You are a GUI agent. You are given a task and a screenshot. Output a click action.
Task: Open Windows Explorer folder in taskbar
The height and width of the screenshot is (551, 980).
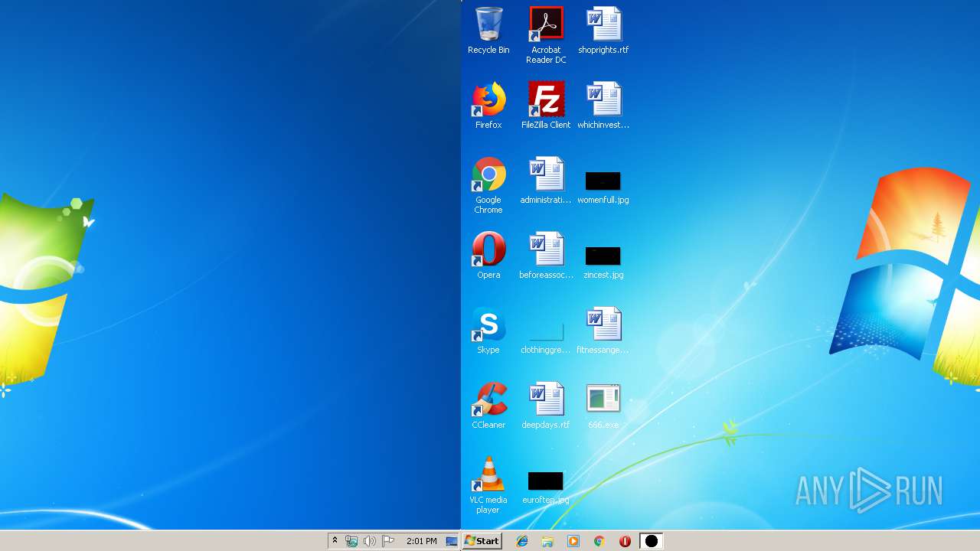tap(547, 541)
